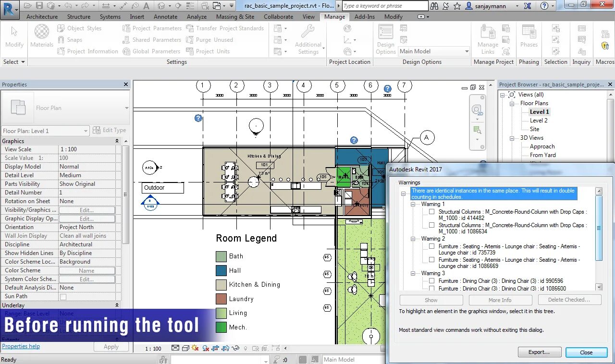Select the Aligned Dimension tool icon
Screen dimensions: 615x364
pyautogui.click(x=123, y=6)
